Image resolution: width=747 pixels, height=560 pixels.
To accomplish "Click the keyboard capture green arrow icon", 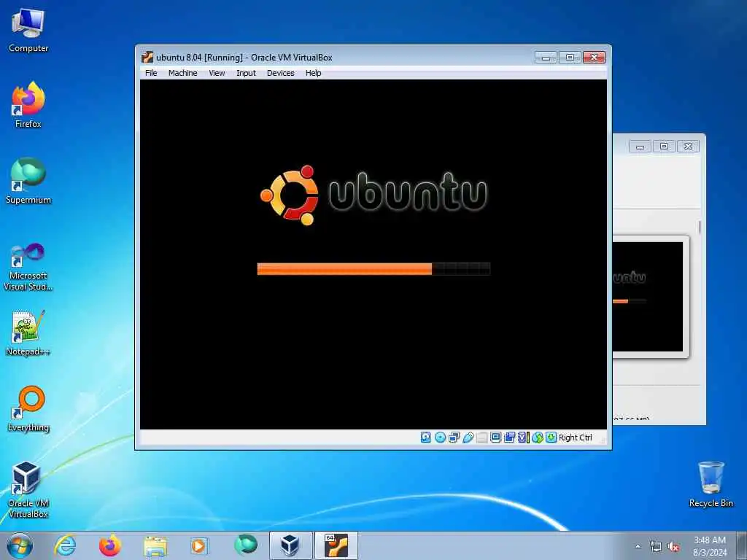I will coord(551,437).
